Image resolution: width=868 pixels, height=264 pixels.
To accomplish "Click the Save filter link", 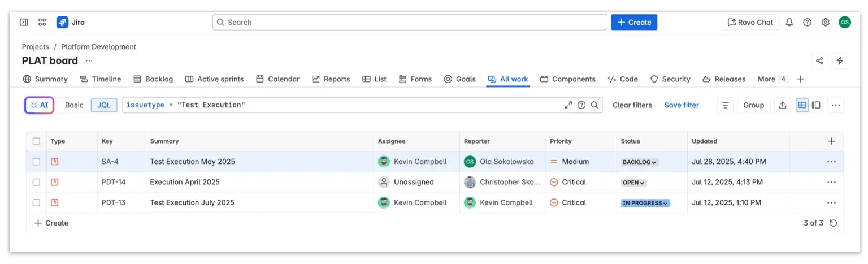I will point(681,105).
